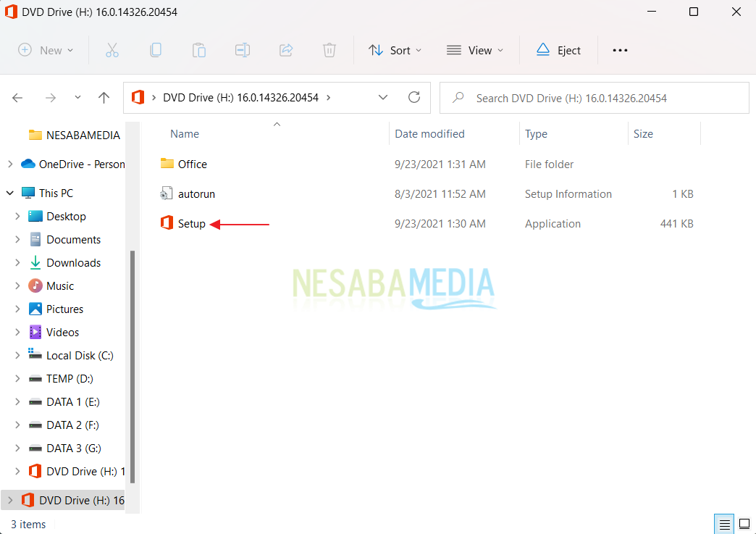Open DATA 1 (E:) drive
The image size is (756, 534).
point(73,402)
